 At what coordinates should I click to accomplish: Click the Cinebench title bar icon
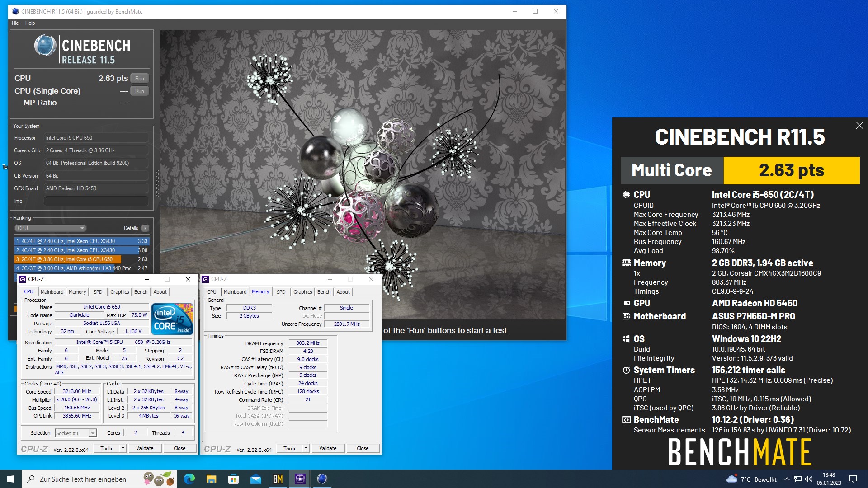point(15,11)
